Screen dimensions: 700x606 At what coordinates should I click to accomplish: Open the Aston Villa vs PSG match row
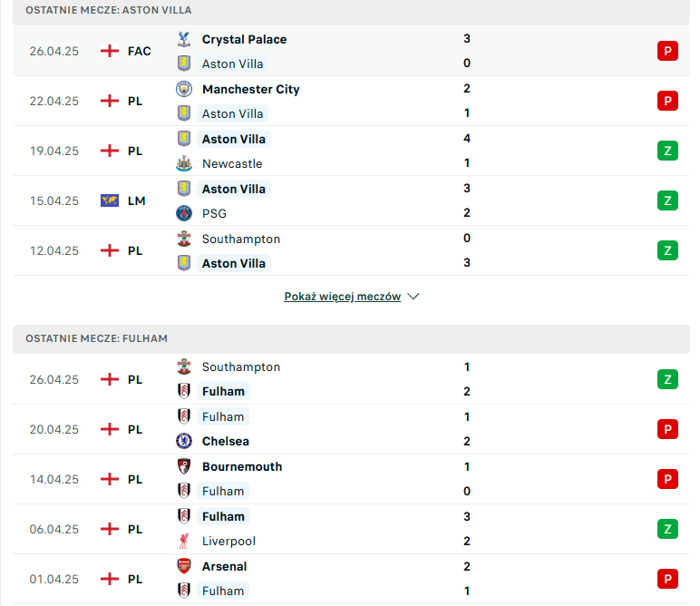[351, 201]
